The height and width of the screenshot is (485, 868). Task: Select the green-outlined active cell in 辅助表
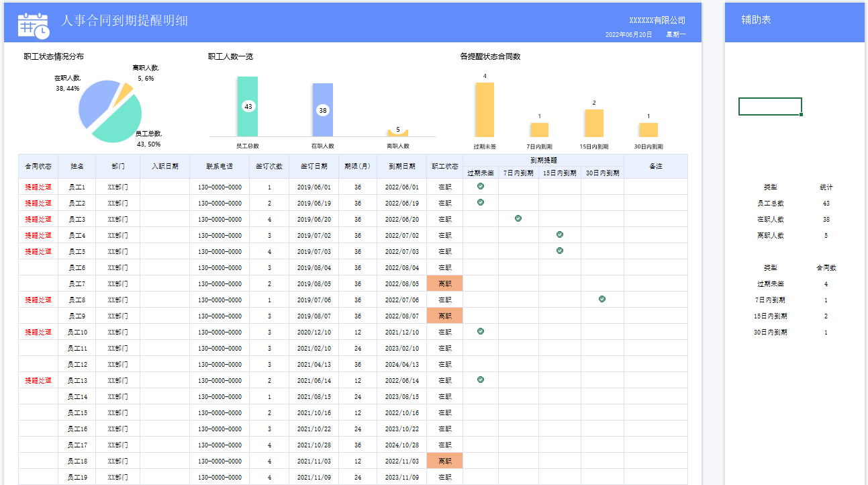pyautogui.click(x=770, y=106)
